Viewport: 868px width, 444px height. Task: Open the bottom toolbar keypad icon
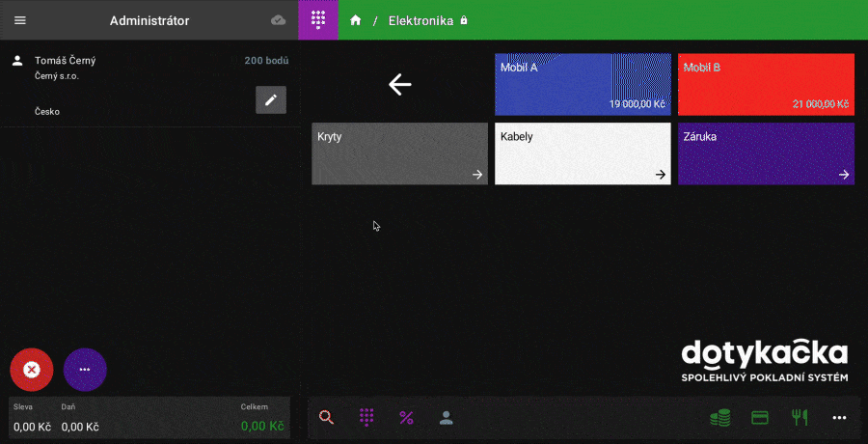tap(366, 418)
